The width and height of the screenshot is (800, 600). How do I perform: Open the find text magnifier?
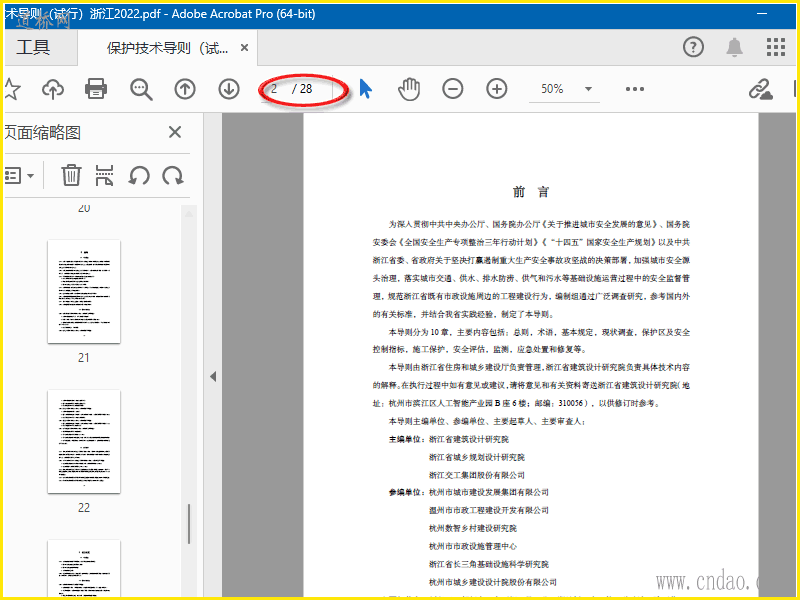[x=141, y=89]
